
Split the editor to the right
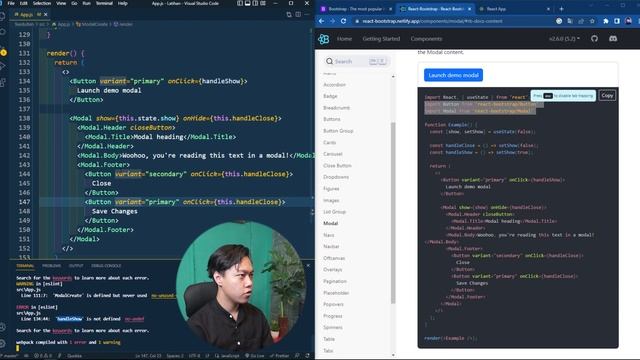point(298,14)
